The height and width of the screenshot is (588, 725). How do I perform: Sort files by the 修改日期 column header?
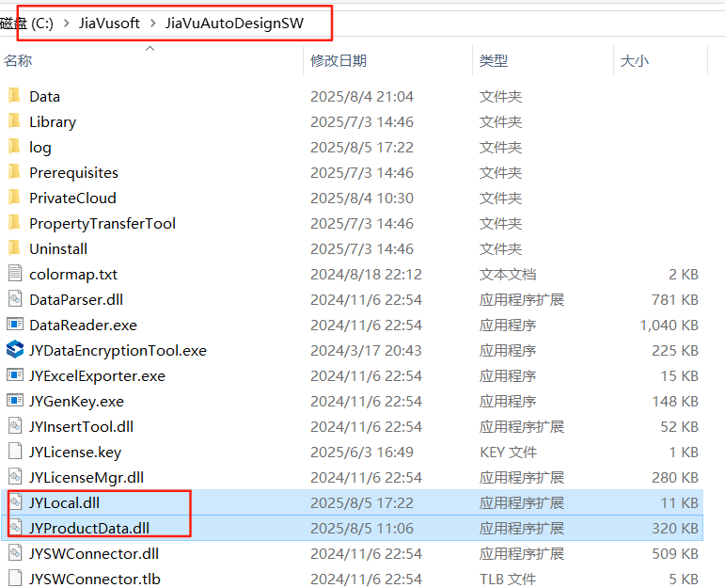[339, 60]
